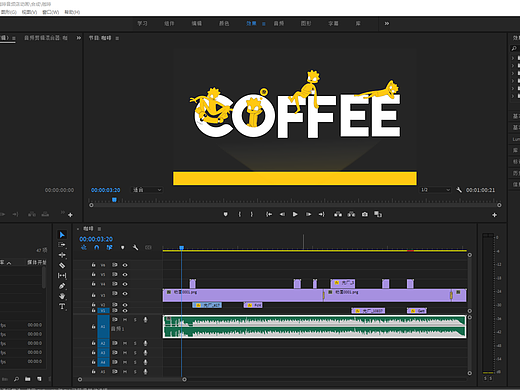Click Mark Out bracket button
Viewport: 520px width, 390px height.
(x=252, y=214)
